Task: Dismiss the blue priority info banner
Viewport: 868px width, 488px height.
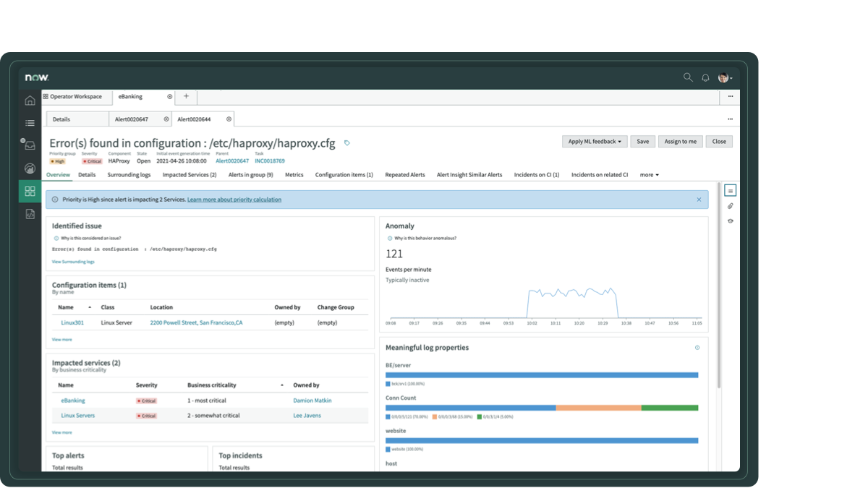Action: tap(699, 199)
